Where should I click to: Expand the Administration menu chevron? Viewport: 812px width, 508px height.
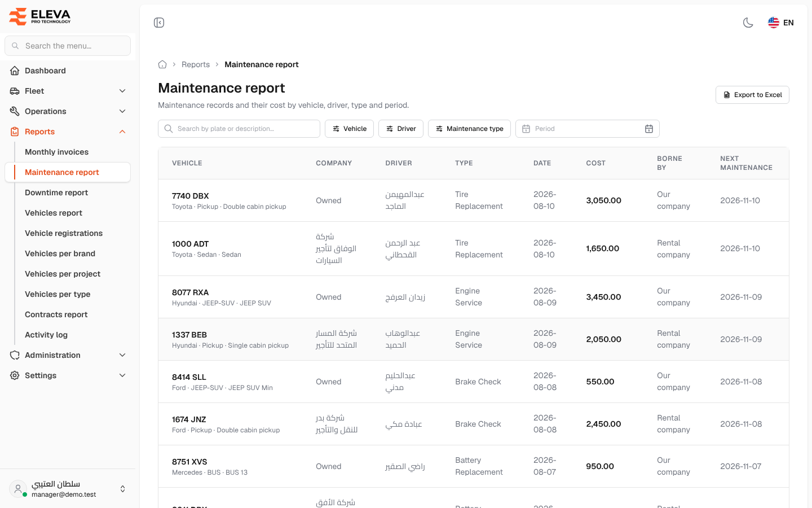tap(122, 355)
